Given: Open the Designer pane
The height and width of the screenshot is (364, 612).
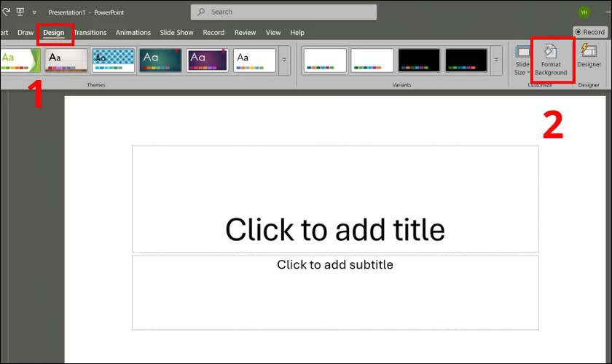Looking at the screenshot, I should 589,56.
